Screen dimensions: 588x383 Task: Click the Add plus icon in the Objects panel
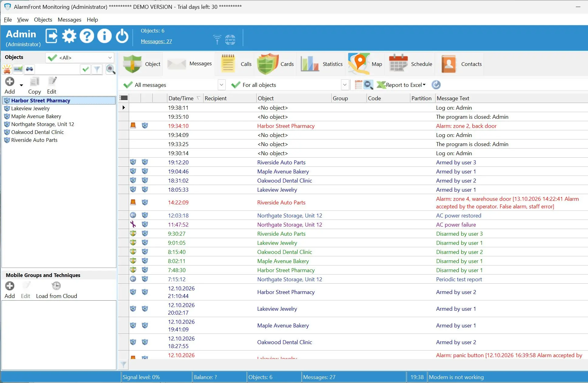(10, 82)
